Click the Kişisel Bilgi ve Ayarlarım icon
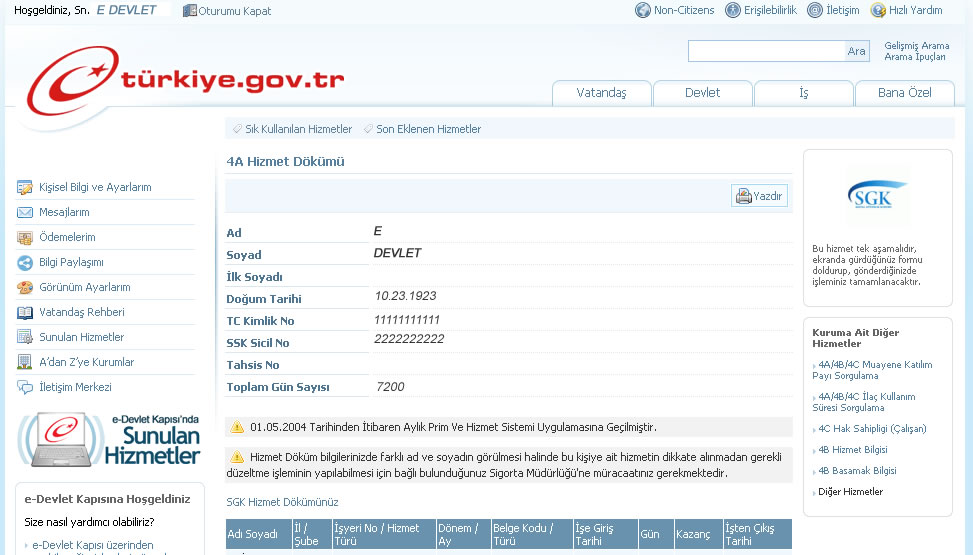 point(25,188)
